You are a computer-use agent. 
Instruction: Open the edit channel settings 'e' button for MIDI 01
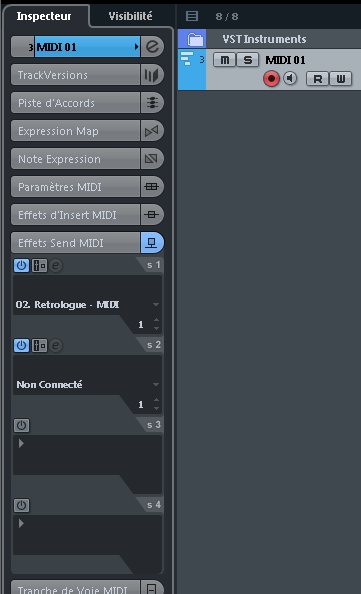click(x=152, y=47)
